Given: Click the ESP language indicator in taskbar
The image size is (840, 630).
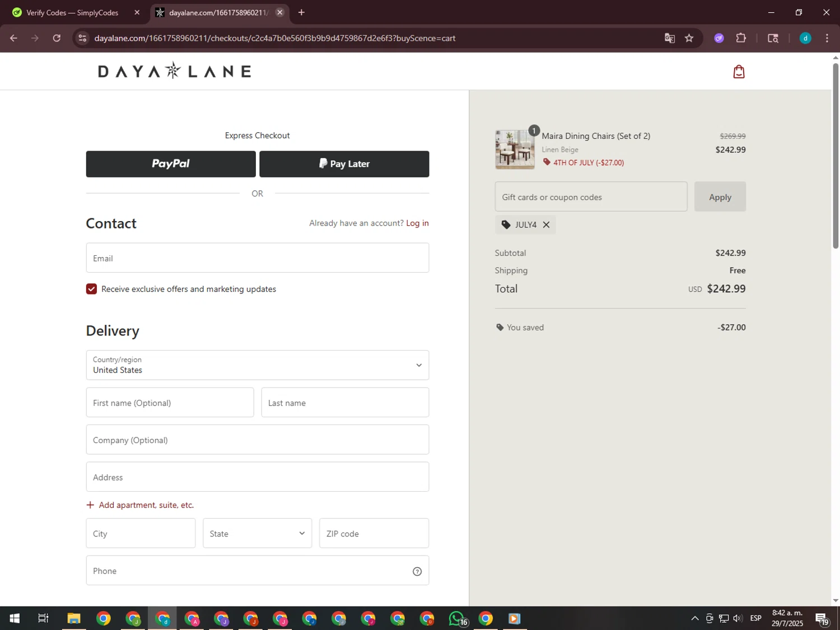Looking at the screenshot, I should pos(755,618).
